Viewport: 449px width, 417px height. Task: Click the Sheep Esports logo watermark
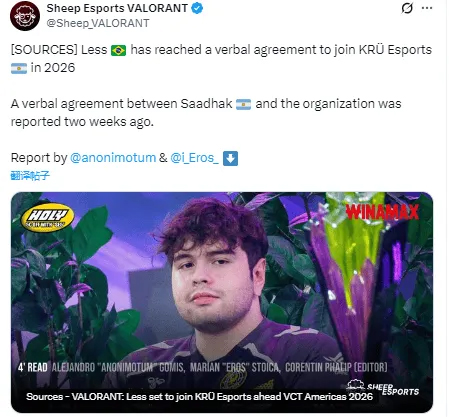(x=382, y=388)
